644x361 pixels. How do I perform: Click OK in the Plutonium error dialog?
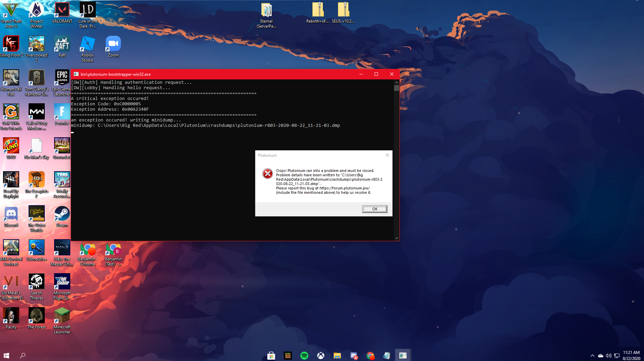click(375, 209)
